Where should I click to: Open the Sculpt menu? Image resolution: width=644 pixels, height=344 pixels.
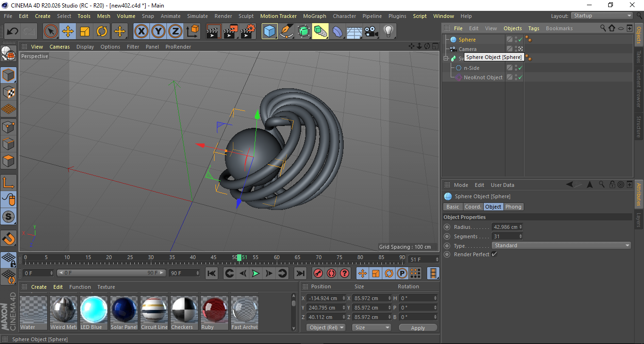coord(246,16)
